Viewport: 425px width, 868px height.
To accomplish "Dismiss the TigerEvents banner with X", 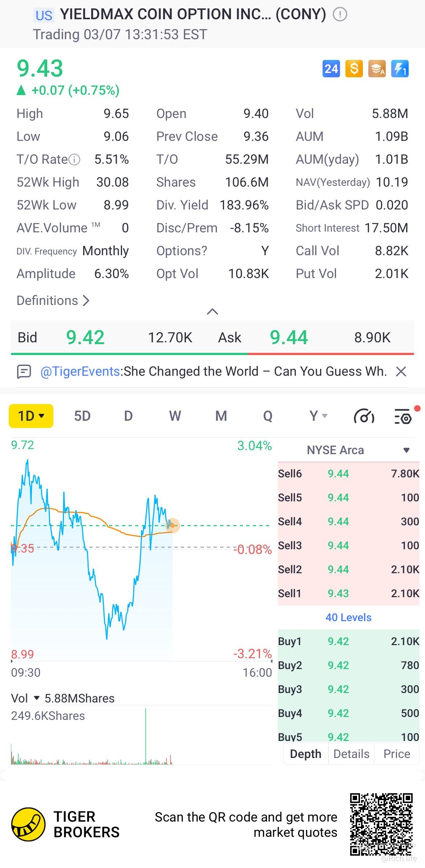I will (x=401, y=371).
